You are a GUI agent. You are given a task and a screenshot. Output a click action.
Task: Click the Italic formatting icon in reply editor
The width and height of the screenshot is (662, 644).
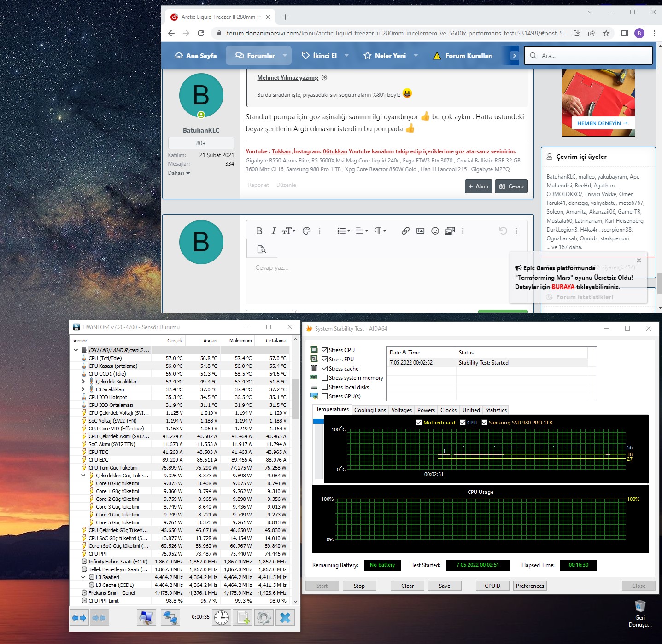(x=273, y=231)
